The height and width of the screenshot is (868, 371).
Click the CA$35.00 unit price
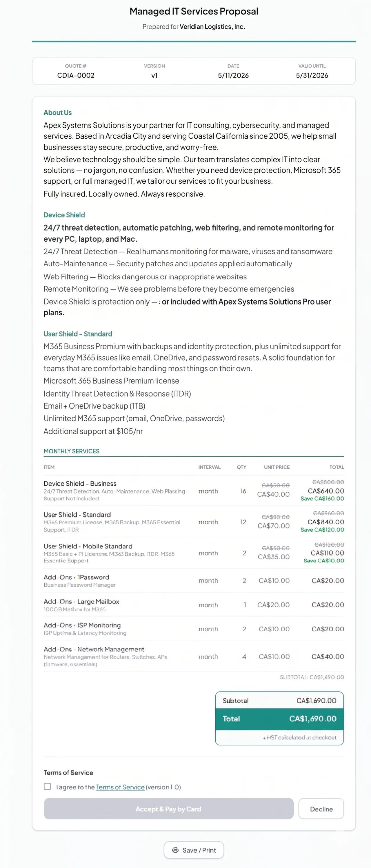pyautogui.click(x=273, y=557)
